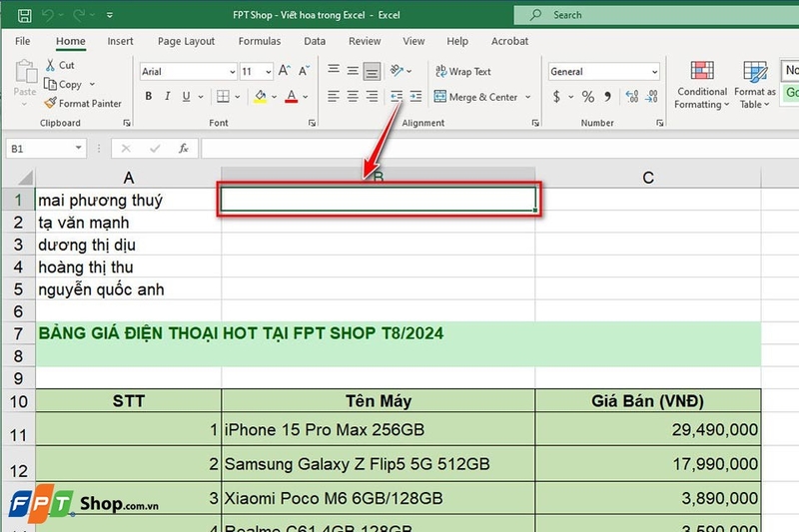Apply accounting dollar format
799x532 pixels.
[556, 96]
